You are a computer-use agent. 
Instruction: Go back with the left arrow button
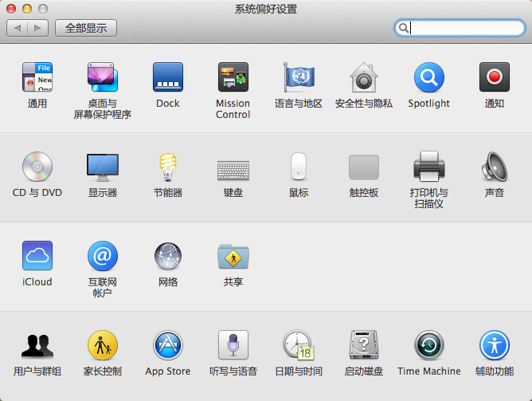17,28
